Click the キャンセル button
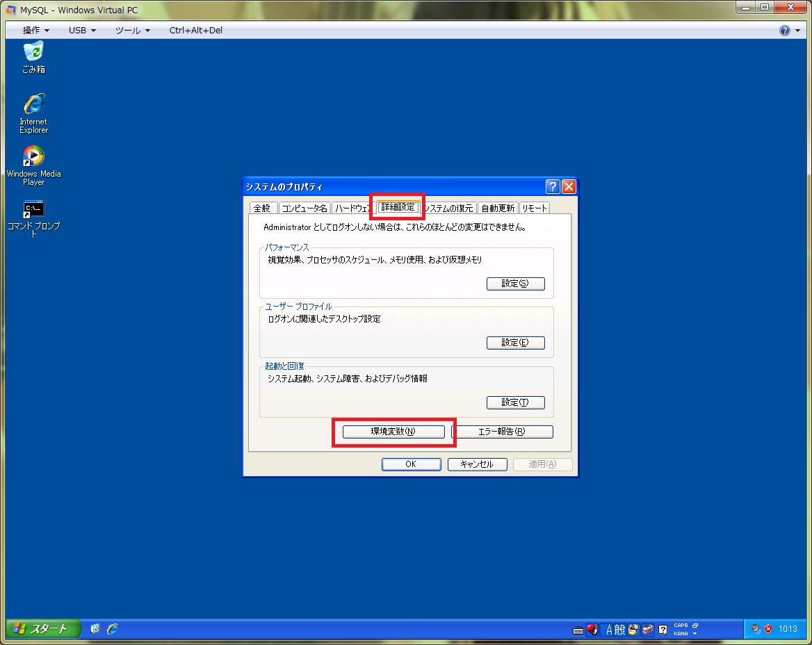The width and height of the screenshot is (812, 645). [477, 464]
